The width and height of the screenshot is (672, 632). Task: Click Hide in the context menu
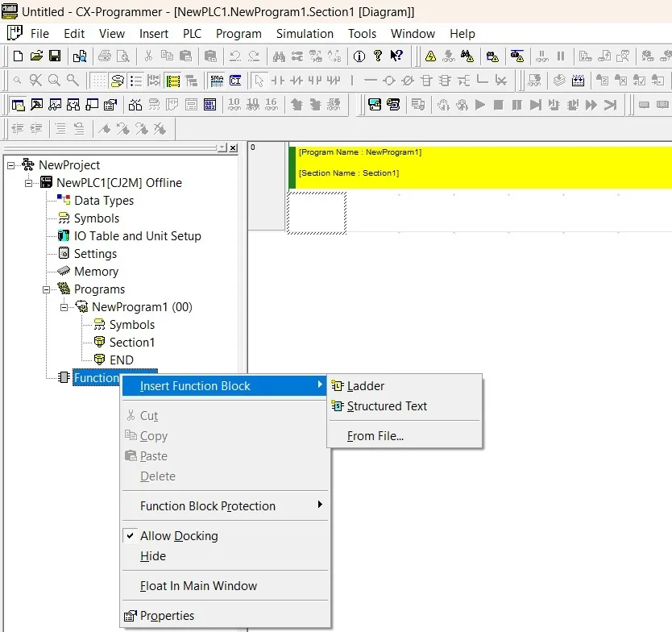(225, 556)
